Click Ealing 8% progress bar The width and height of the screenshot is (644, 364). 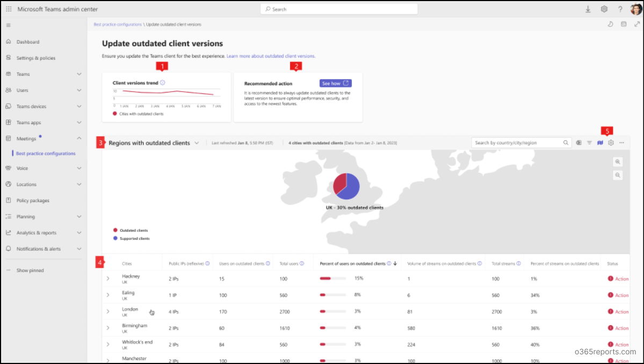[x=332, y=295]
